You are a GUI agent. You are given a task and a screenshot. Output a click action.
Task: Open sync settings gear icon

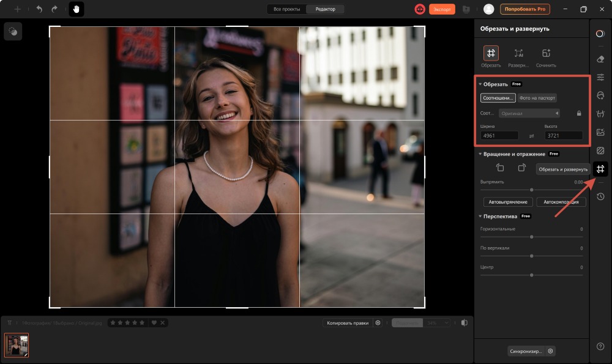coord(550,351)
